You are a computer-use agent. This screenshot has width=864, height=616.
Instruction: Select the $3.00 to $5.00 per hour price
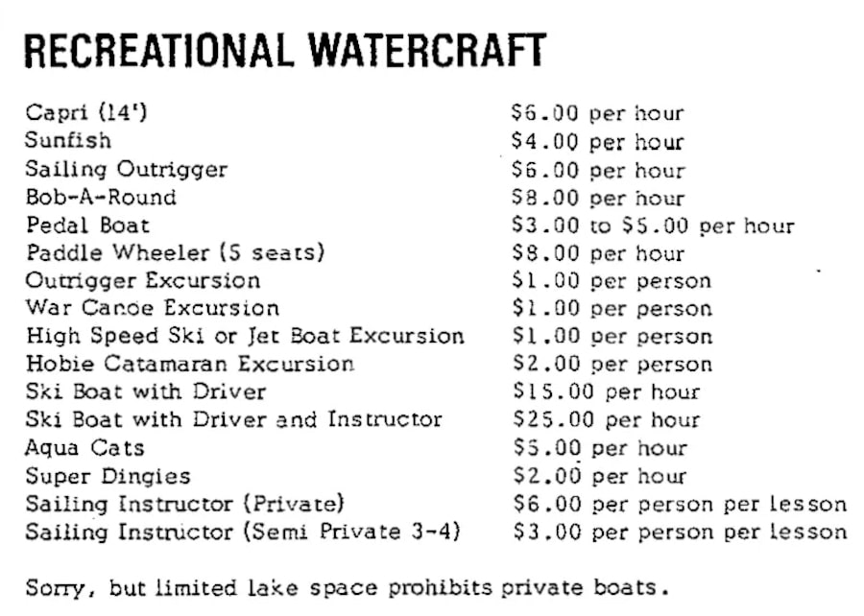pos(654,226)
